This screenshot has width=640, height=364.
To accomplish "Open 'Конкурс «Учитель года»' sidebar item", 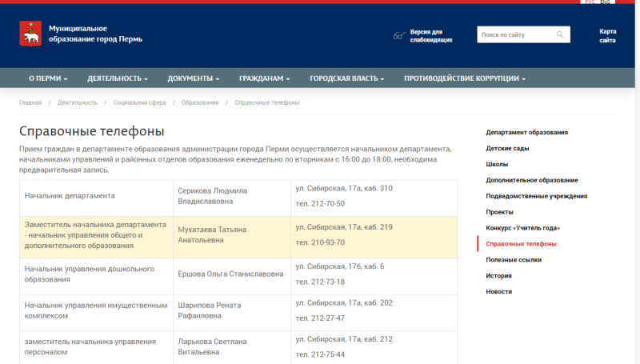I will click(523, 228).
